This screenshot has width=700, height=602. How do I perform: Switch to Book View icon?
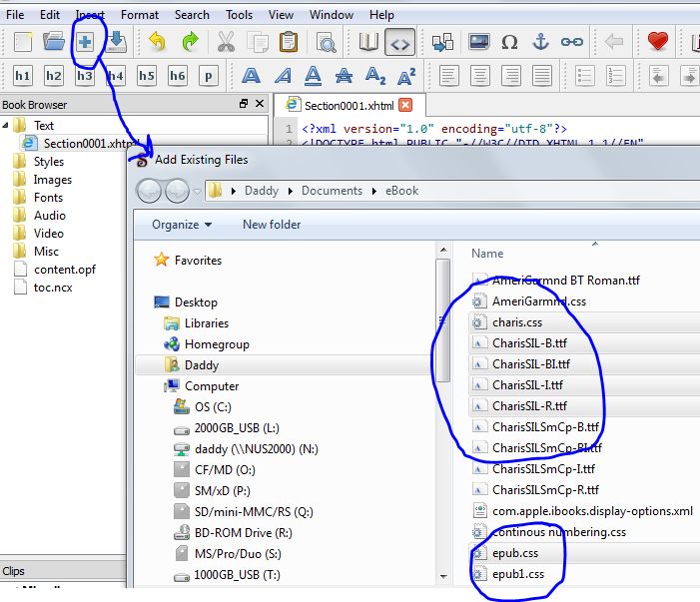click(368, 42)
